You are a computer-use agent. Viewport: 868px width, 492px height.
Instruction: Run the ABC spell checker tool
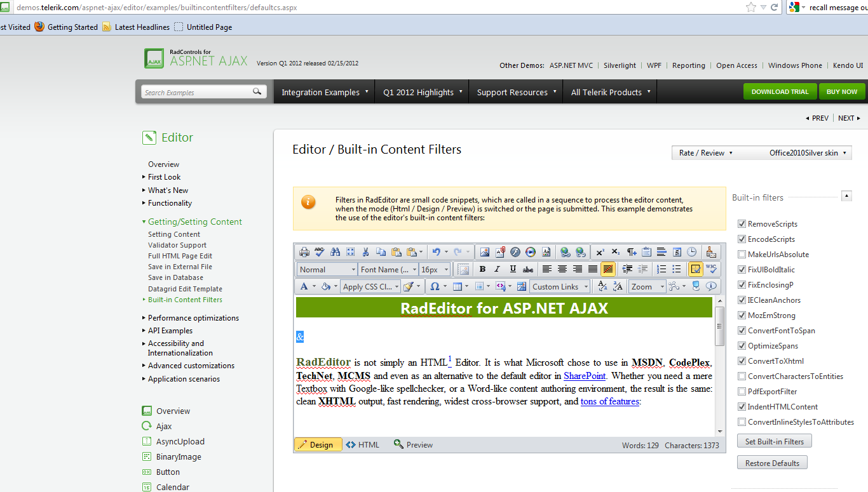320,252
